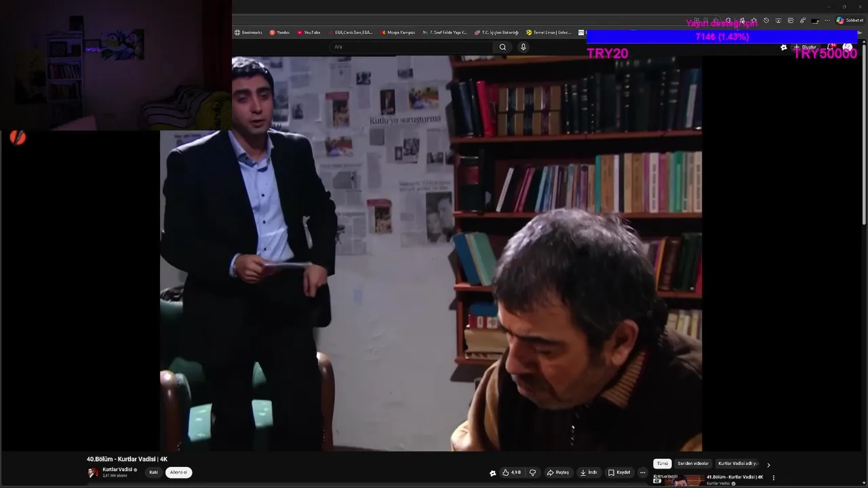Click the 'Paylaş' share button
868x488 pixels.
558,472
